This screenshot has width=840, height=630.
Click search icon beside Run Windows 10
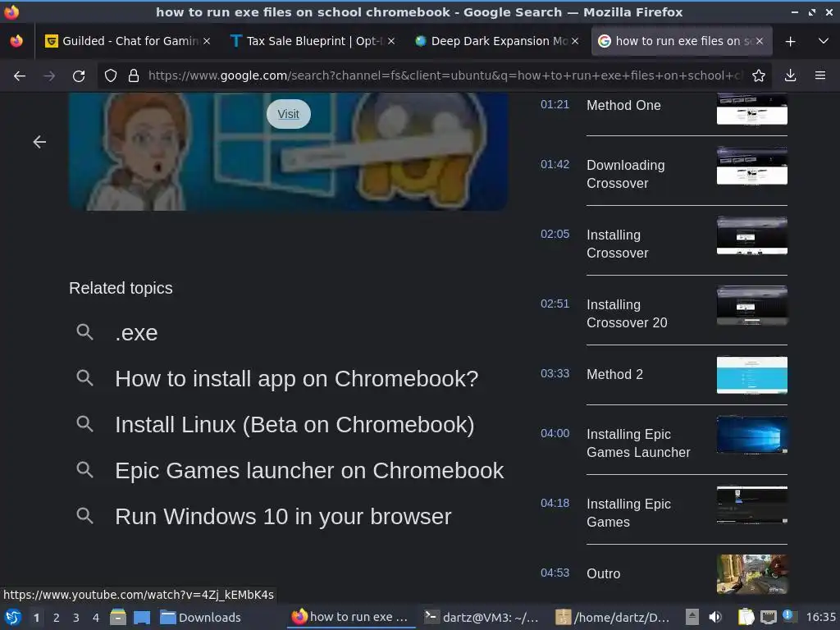(x=84, y=517)
